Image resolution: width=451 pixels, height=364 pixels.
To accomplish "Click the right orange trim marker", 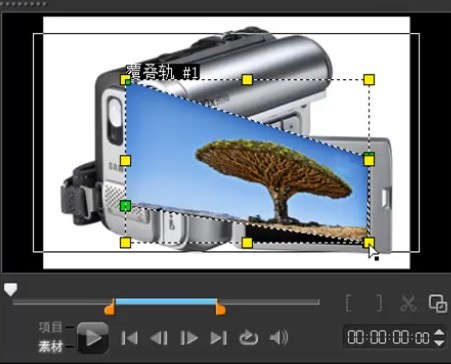I will click(x=220, y=307).
